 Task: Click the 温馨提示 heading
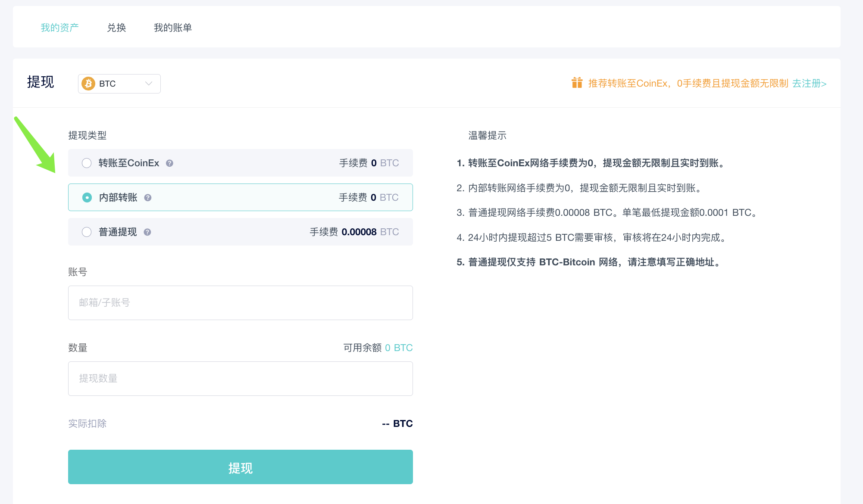coord(488,135)
